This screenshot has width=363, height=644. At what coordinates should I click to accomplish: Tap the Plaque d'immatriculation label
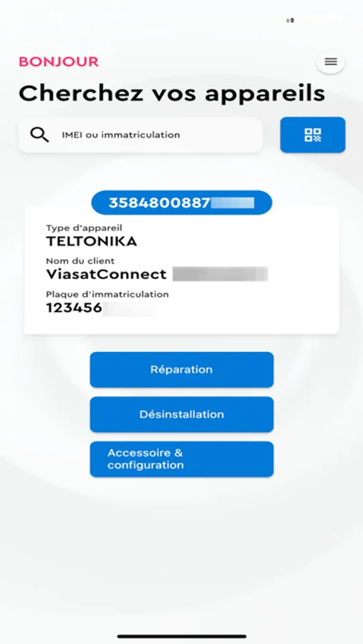pos(107,294)
